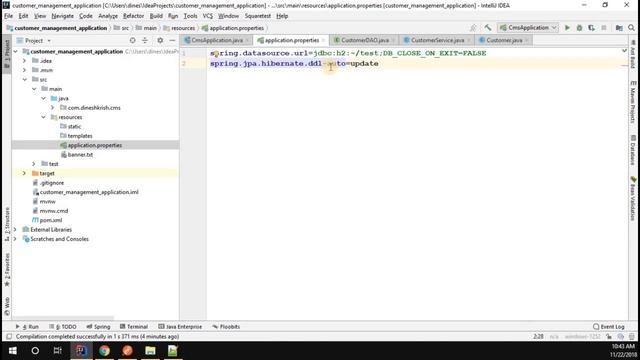The width and height of the screenshot is (640, 360).
Task: Click IntelliJ IDEA taskbar icon
Action: click(81, 351)
